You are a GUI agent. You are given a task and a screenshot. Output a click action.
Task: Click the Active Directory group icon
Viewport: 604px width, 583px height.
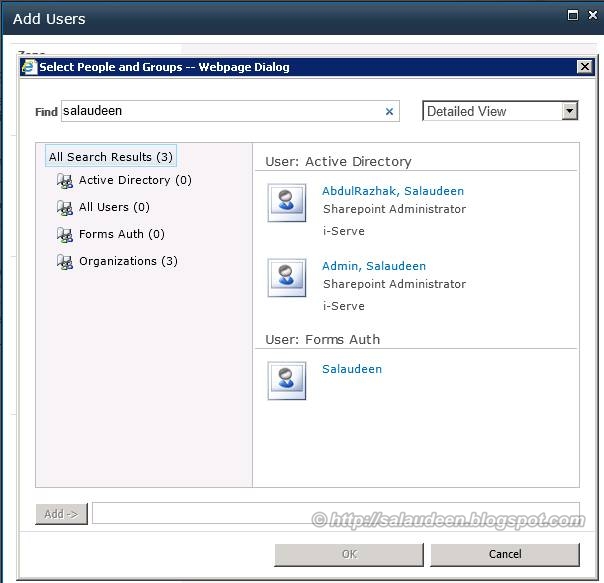pyautogui.click(x=65, y=181)
